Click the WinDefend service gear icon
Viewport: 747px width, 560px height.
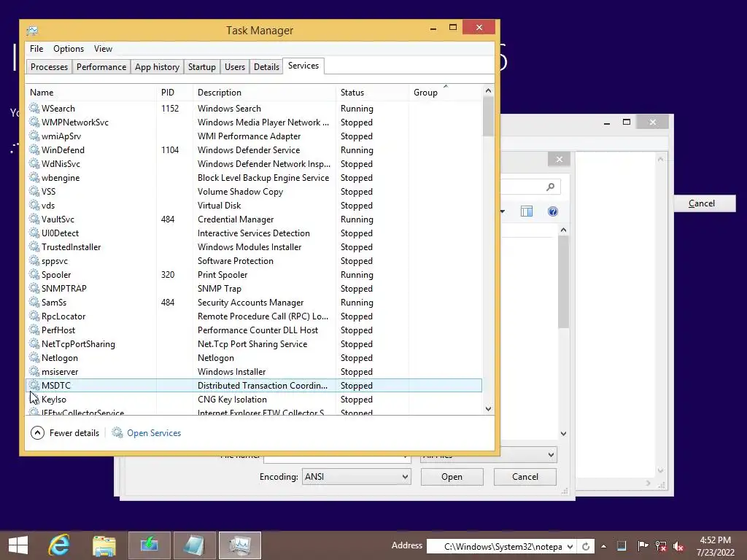click(34, 149)
